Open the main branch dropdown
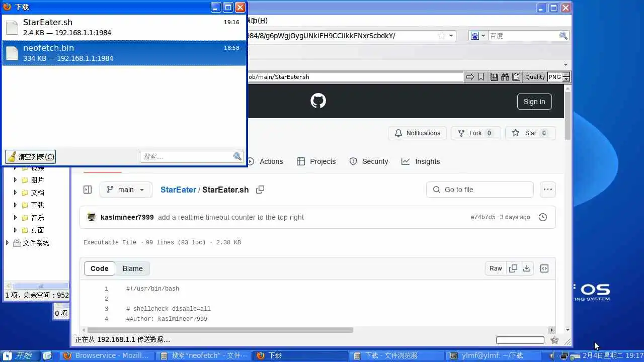644x362 pixels. coord(126,190)
